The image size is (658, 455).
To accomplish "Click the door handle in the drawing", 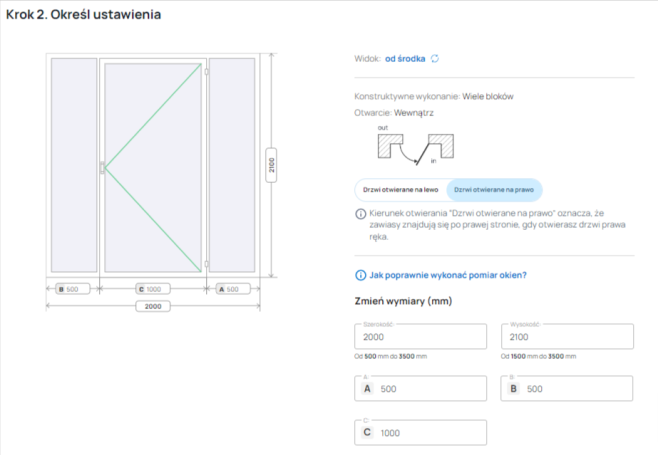I will tap(101, 171).
